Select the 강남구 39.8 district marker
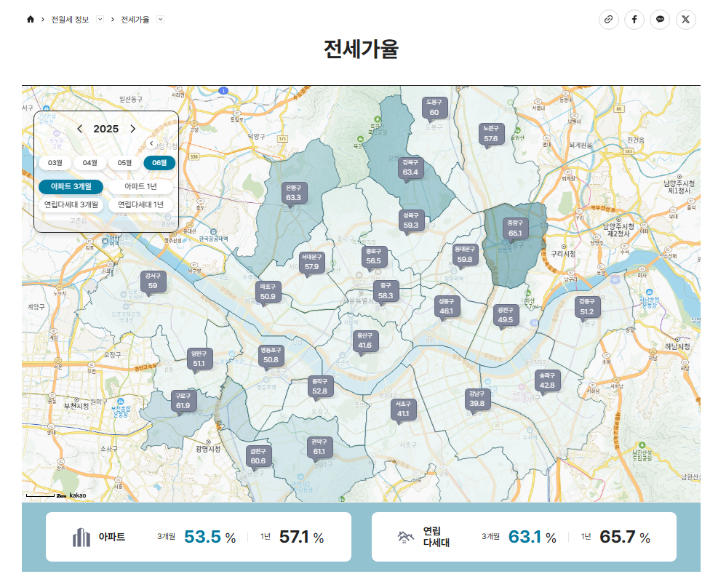The height and width of the screenshot is (582, 710). [477, 399]
